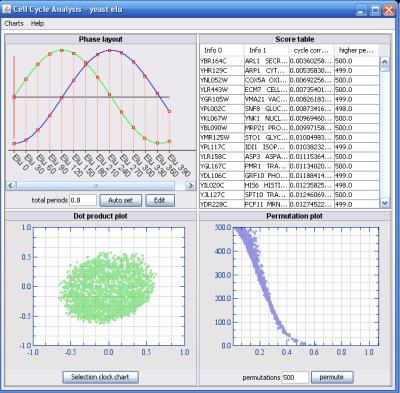Select row YLR443W in Score table

[x=289, y=90]
